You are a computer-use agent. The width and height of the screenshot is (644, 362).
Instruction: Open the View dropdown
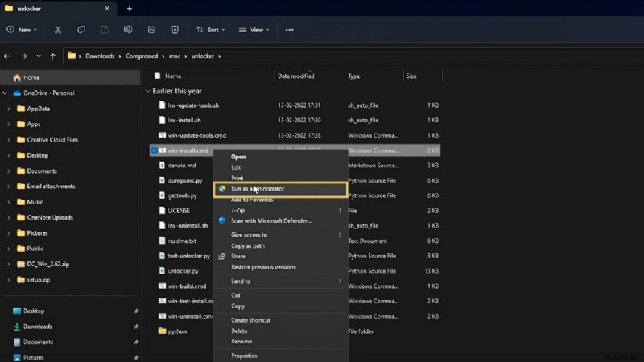(254, 30)
